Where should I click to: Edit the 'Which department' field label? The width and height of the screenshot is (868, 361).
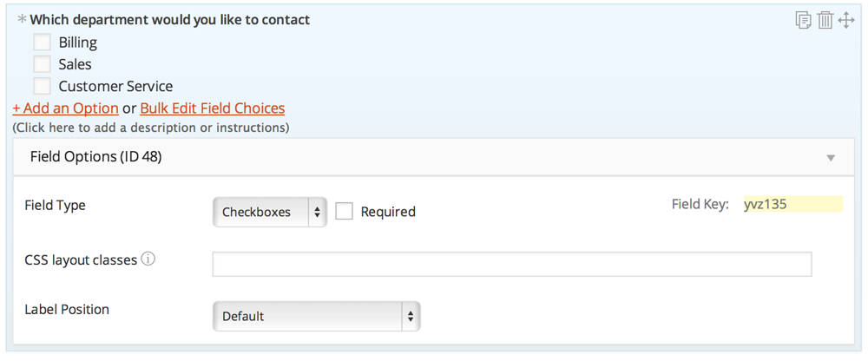click(x=170, y=20)
